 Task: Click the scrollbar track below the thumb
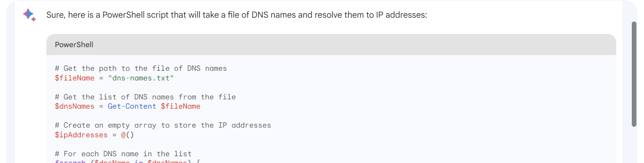click(634, 144)
